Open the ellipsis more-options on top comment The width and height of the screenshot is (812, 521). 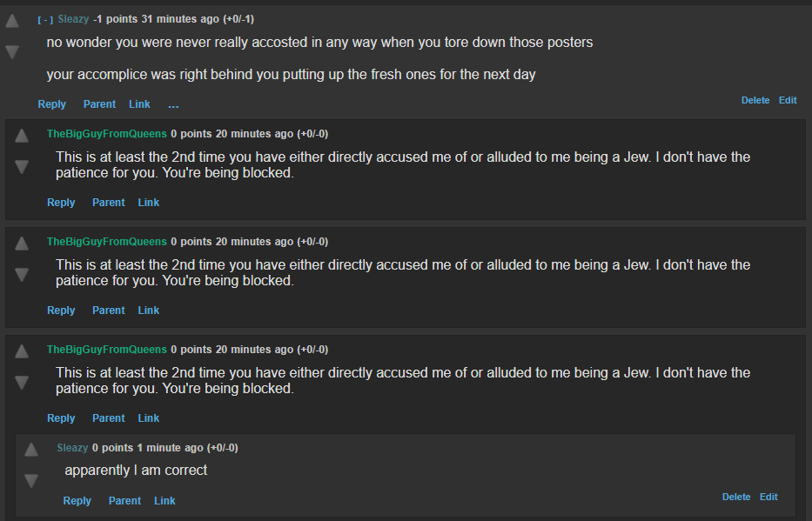173,104
